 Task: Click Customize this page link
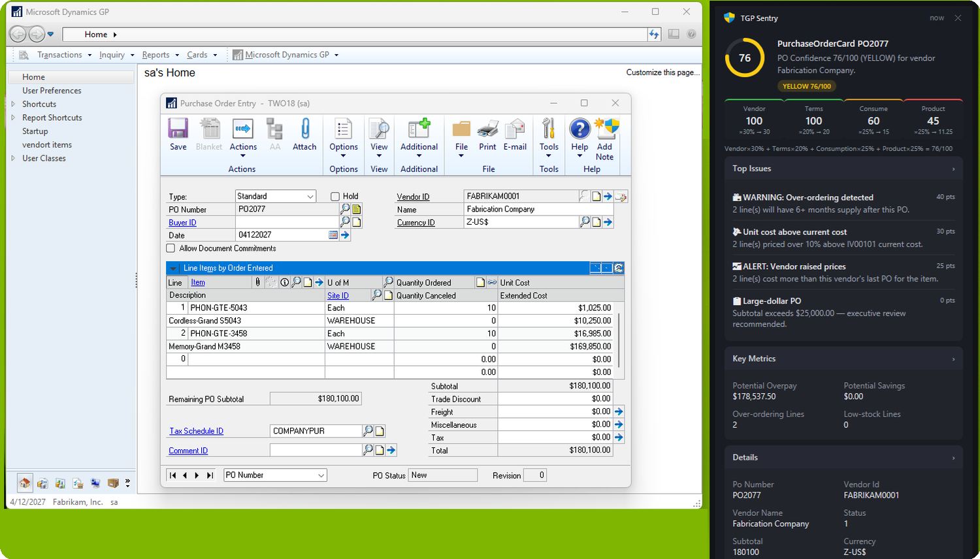(x=662, y=72)
